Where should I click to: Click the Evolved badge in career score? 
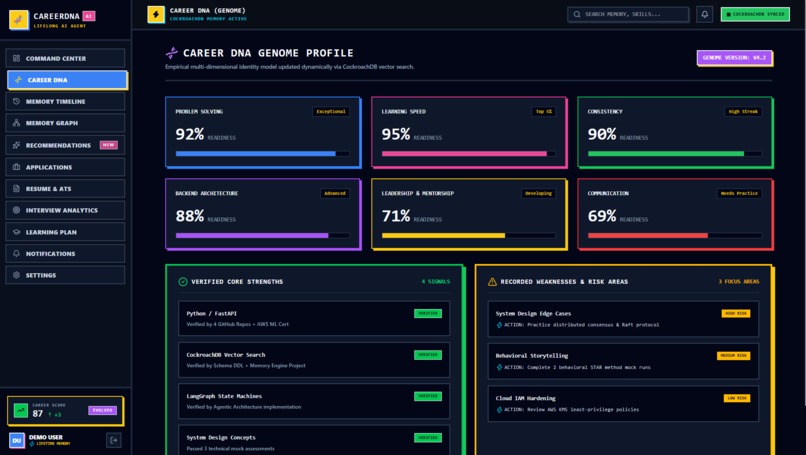[102, 410]
